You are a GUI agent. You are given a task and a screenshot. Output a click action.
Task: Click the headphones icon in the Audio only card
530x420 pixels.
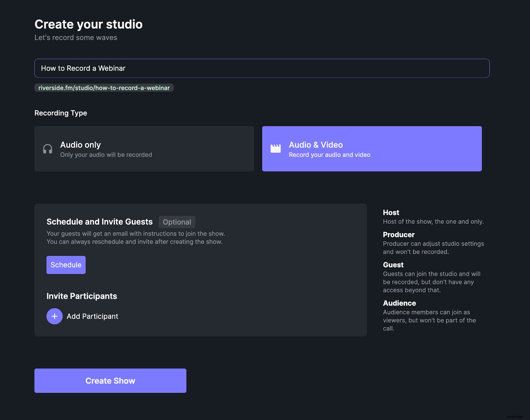coord(47,149)
